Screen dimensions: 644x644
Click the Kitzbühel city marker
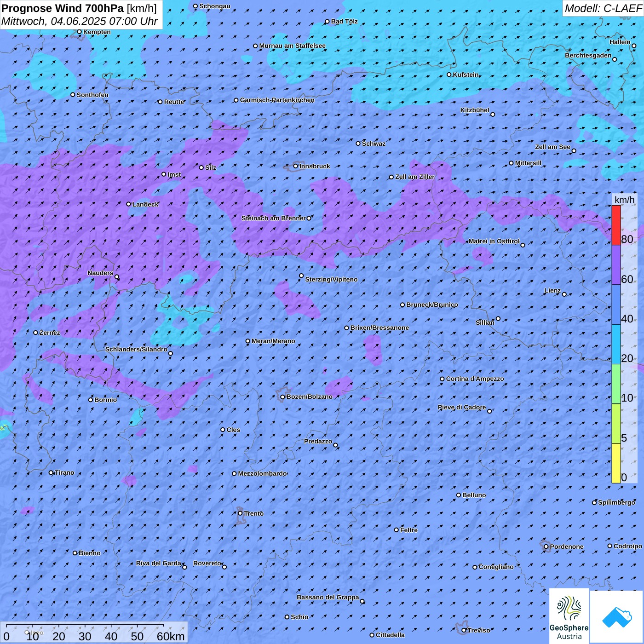coord(493,115)
